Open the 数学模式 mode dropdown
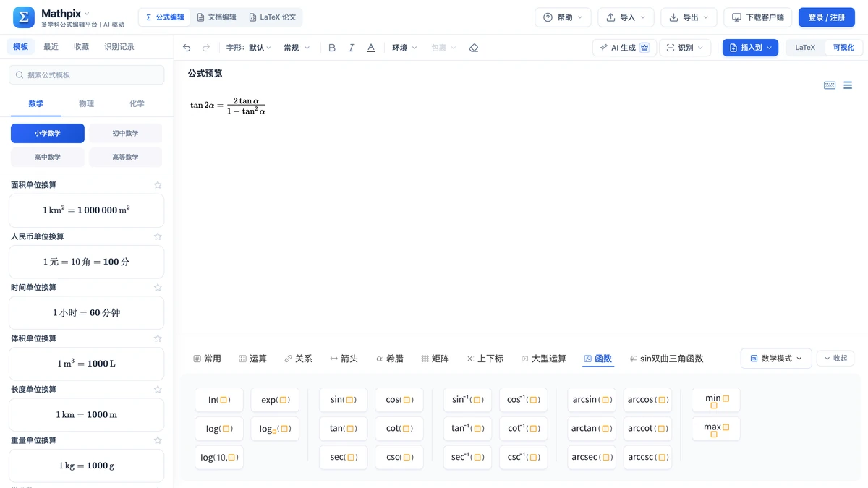Screen dimensions: 868x488 pos(776,359)
